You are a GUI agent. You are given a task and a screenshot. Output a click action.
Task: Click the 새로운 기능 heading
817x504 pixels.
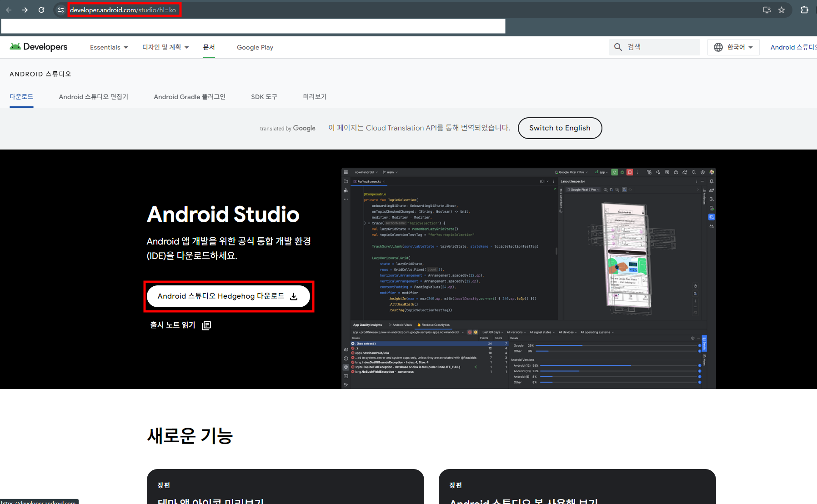tap(190, 436)
